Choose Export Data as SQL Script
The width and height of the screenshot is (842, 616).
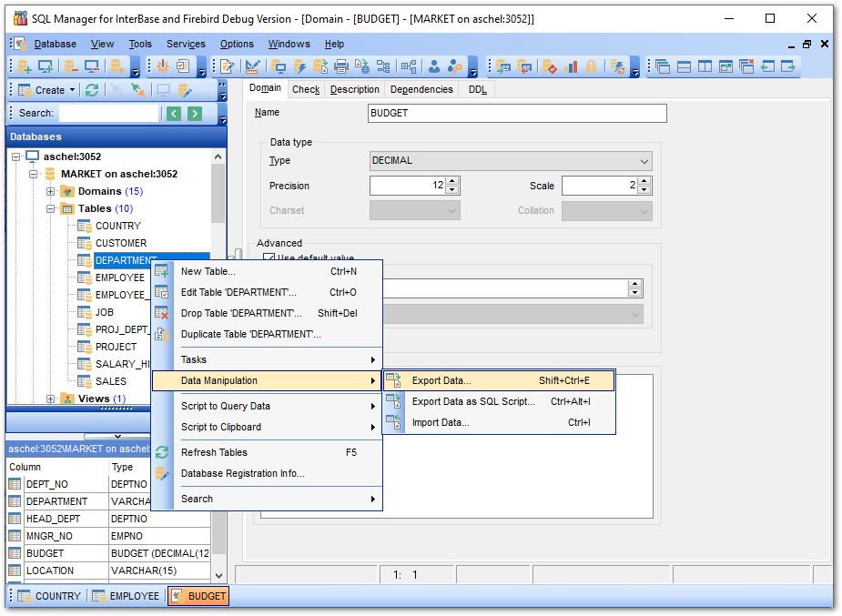473,401
